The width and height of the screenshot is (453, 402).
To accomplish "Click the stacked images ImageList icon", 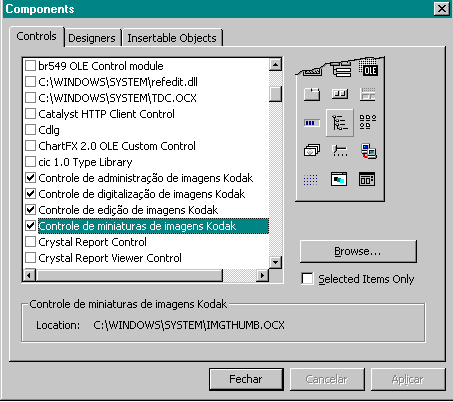I will click(312, 150).
